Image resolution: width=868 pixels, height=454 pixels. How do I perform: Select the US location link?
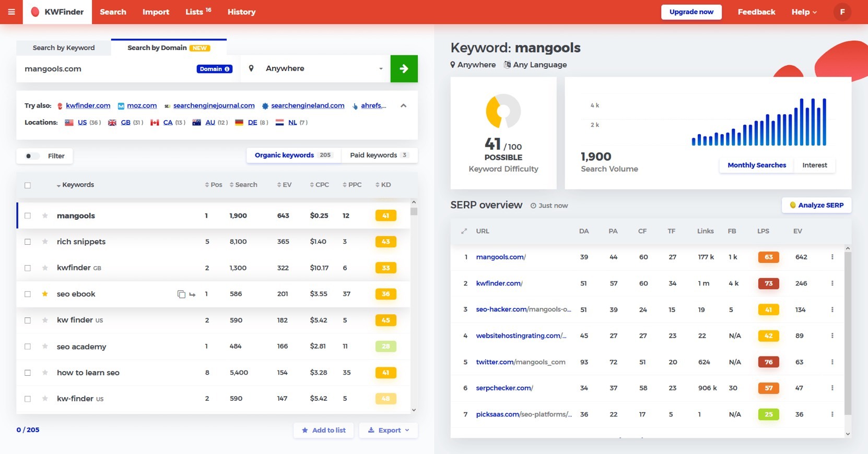(82, 122)
